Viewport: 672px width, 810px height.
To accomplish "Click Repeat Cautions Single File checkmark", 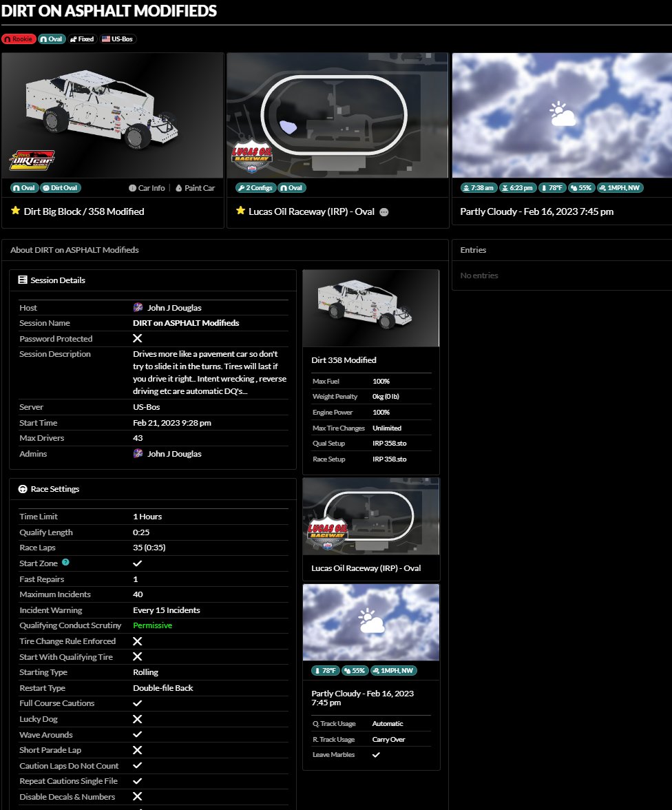I will 138,781.
